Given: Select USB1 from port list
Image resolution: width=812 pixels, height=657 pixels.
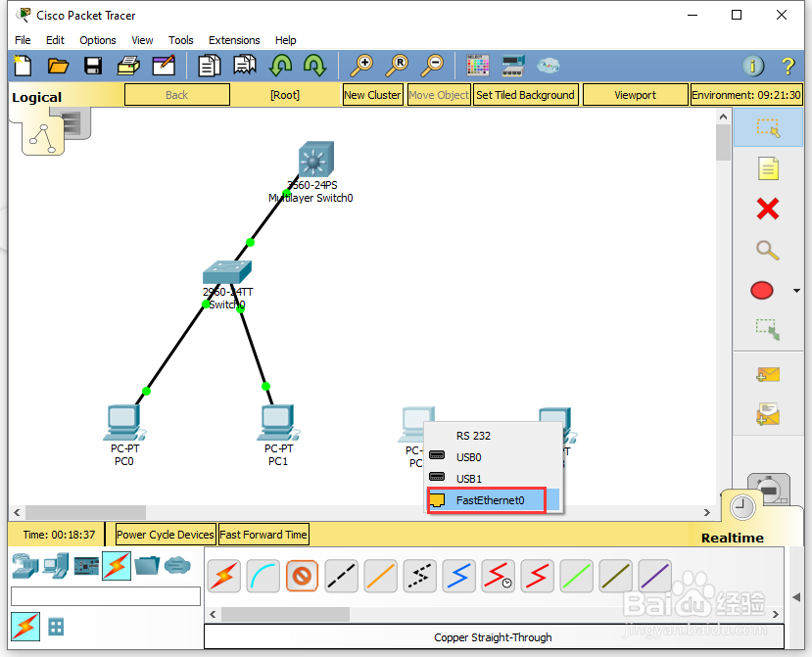Looking at the screenshot, I should [x=494, y=479].
